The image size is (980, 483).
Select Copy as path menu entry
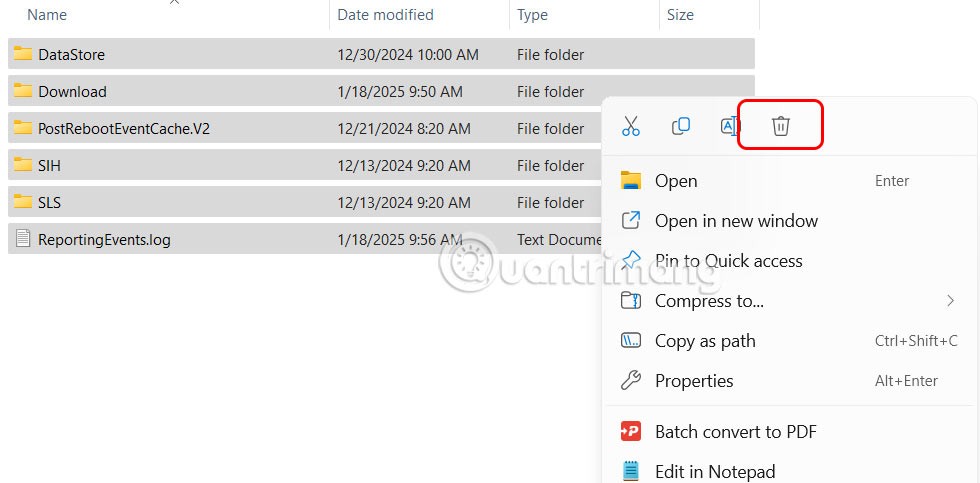[x=705, y=341]
